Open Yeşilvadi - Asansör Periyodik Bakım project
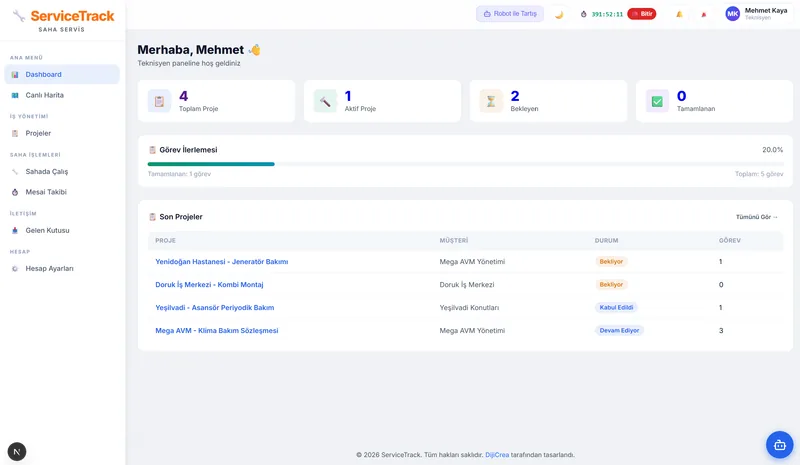The height and width of the screenshot is (465, 800). pos(215,307)
